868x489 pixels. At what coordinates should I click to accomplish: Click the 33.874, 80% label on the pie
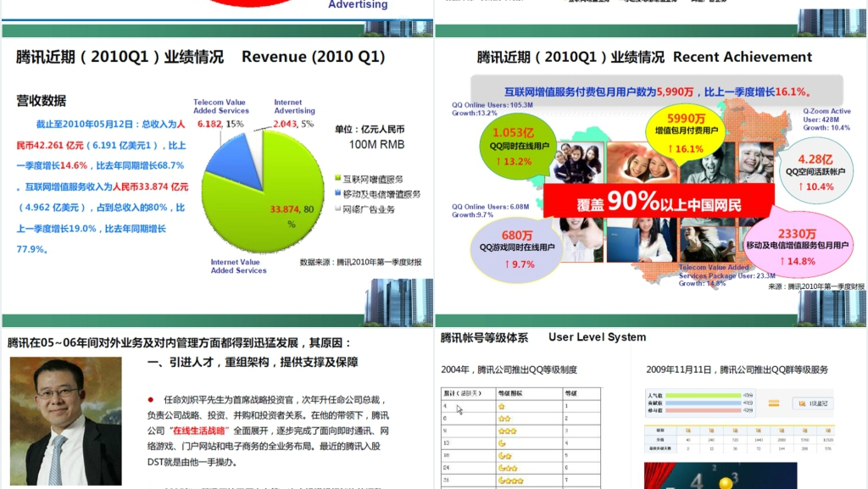pos(292,216)
